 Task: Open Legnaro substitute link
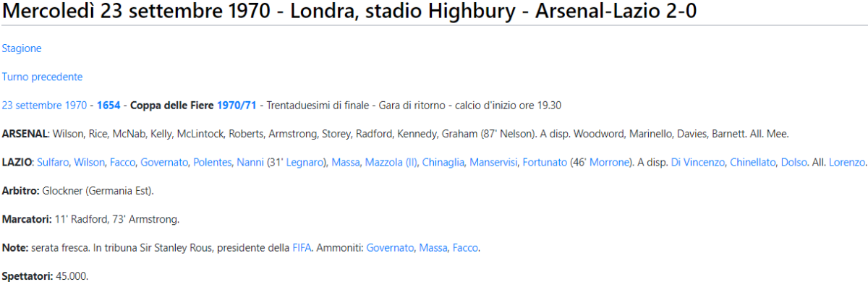coord(305,162)
